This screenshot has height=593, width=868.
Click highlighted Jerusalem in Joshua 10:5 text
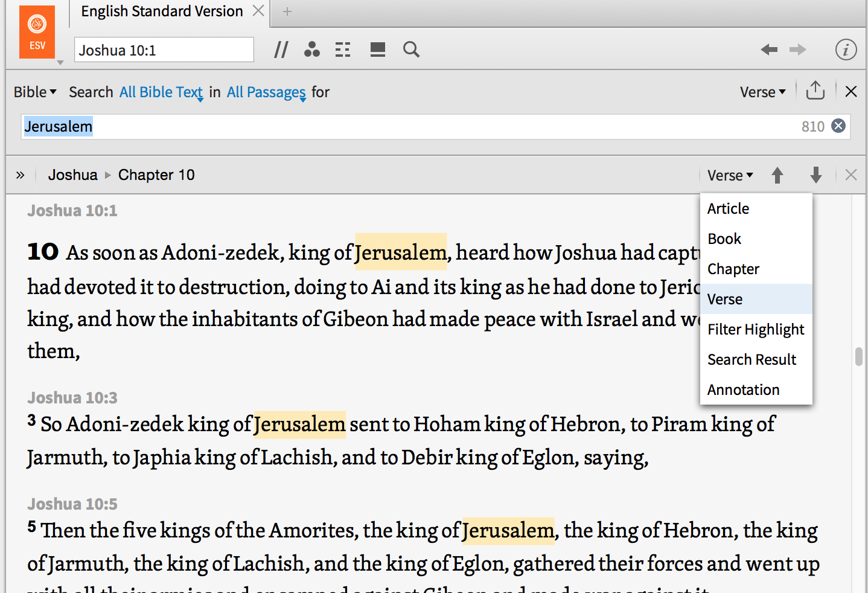[508, 530]
